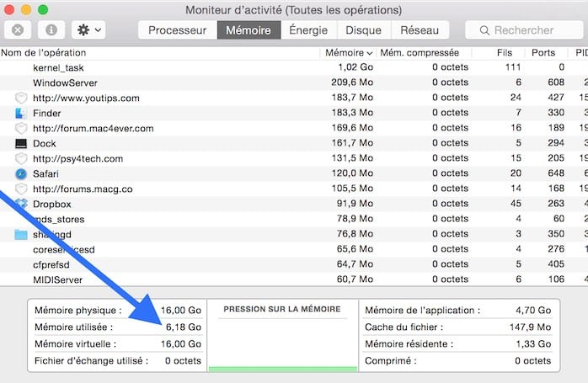588x383 pixels.
Task: Click the Cache du fichier 147,9 Mo value
Action: tap(530, 327)
